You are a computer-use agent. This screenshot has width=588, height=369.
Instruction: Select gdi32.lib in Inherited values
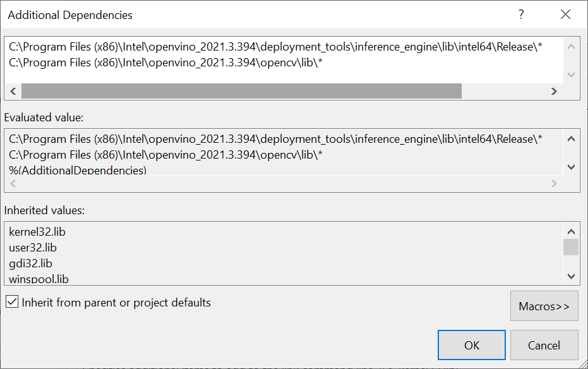[x=30, y=263]
